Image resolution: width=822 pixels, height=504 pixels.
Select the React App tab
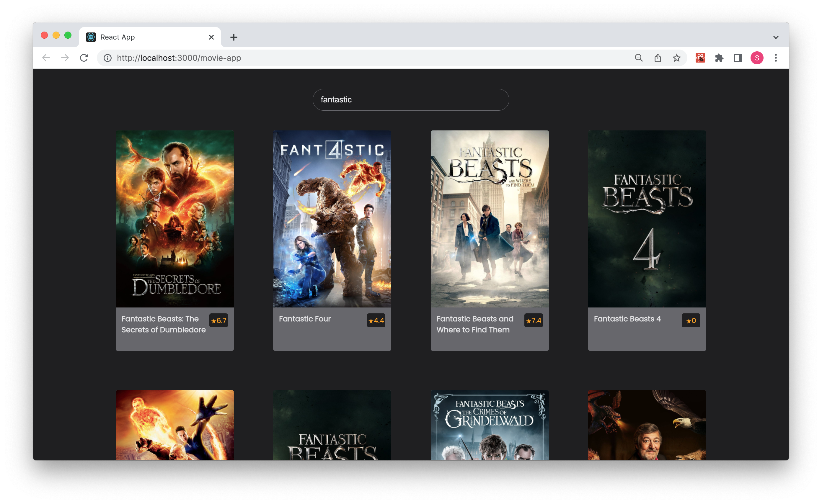point(150,37)
